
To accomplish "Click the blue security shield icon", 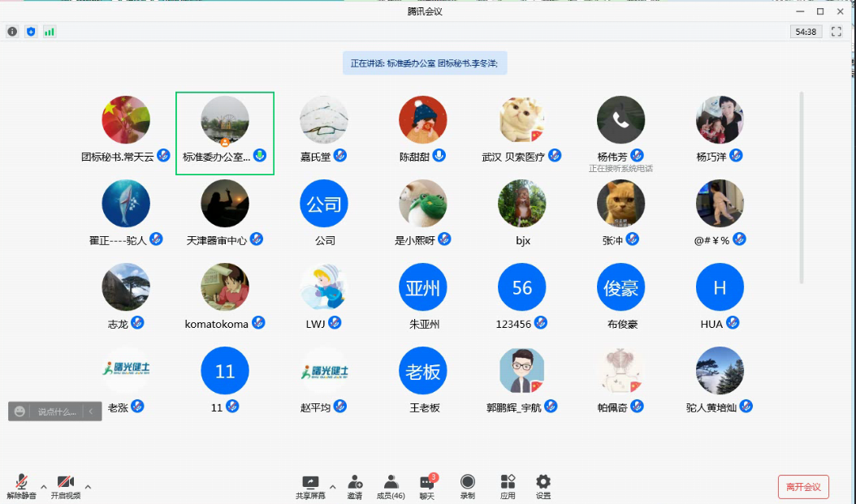I will tap(31, 32).
